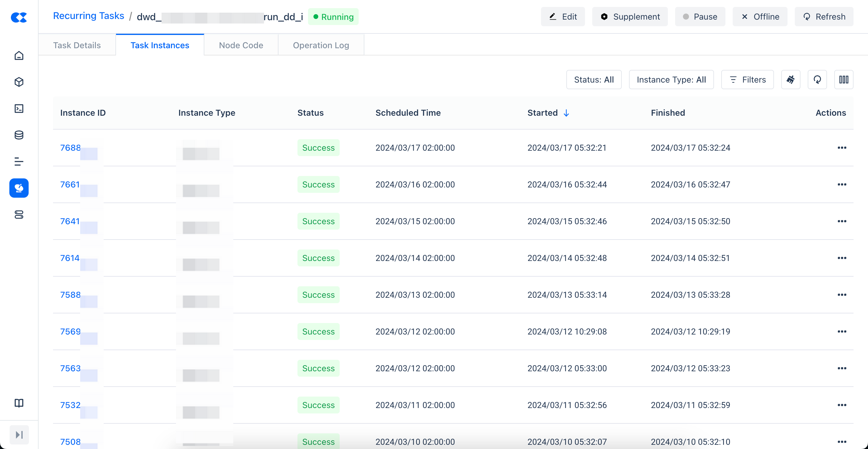Open the Status: All dropdown
The height and width of the screenshot is (449, 868).
click(x=594, y=80)
